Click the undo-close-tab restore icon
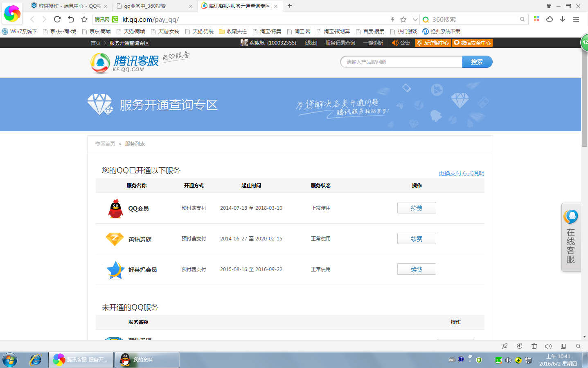The width and height of the screenshot is (588, 368). click(71, 19)
